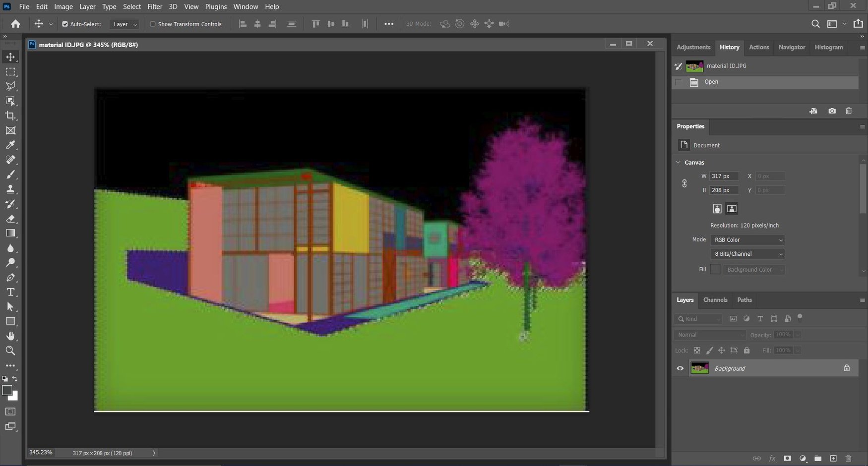Open the Filter menu
Image resolution: width=868 pixels, height=466 pixels.
[154, 6]
